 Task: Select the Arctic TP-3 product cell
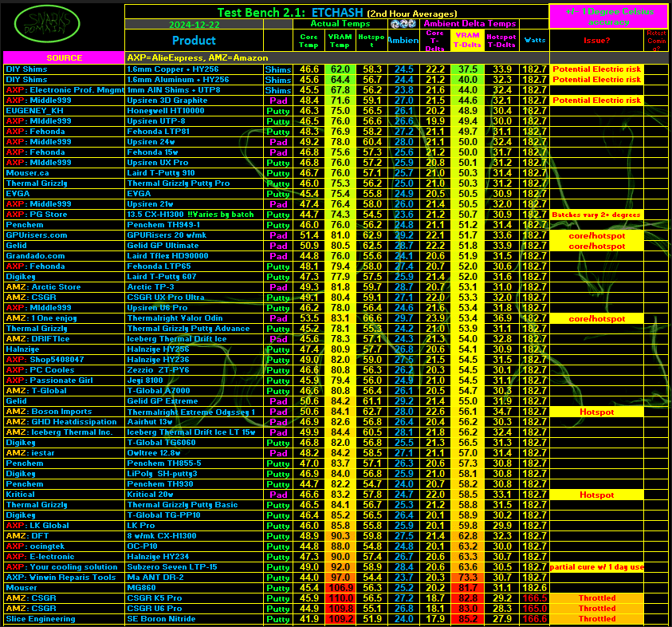(x=195, y=287)
